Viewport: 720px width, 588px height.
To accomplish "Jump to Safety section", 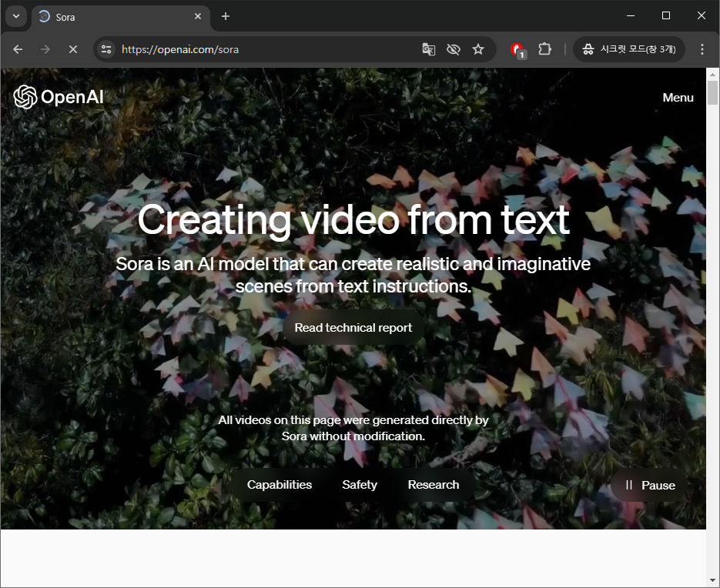I will (x=360, y=485).
